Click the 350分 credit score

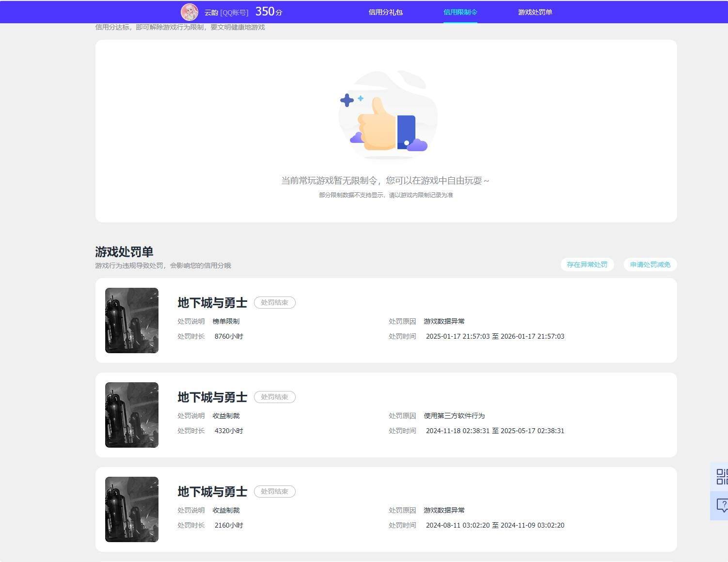click(269, 12)
